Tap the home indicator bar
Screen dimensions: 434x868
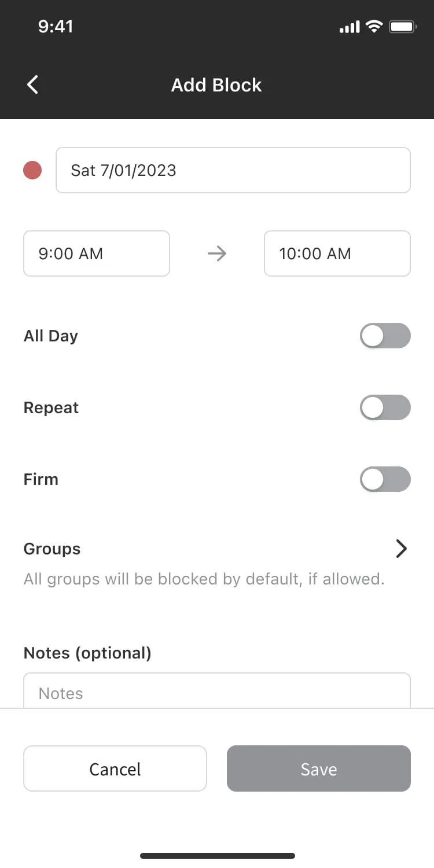[217, 855]
